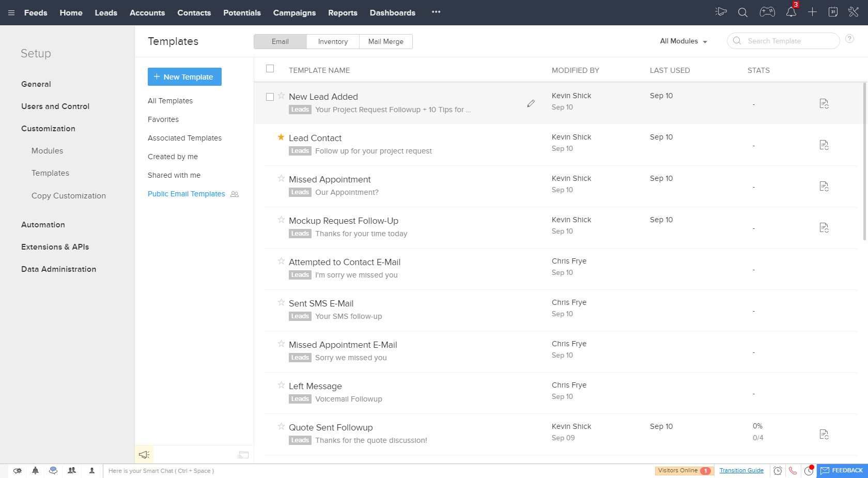This screenshot has height=478, width=868.
Task: Open the help question mark icon
Action: 849,39
